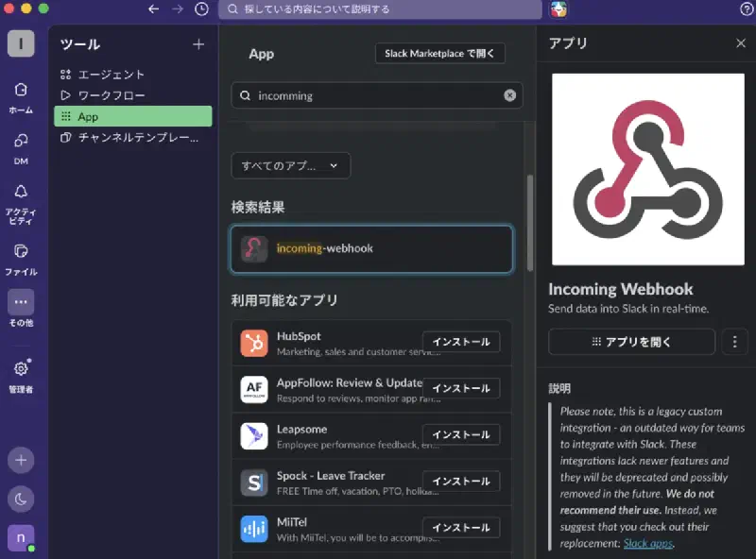
Task: Open the ホーム home sidebar icon
Action: pyautogui.click(x=21, y=98)
